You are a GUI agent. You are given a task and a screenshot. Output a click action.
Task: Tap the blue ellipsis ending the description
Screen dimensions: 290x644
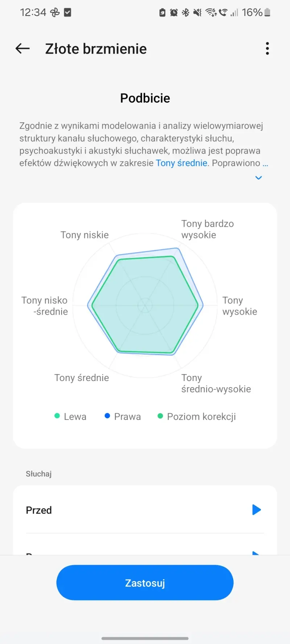point(265,163)
